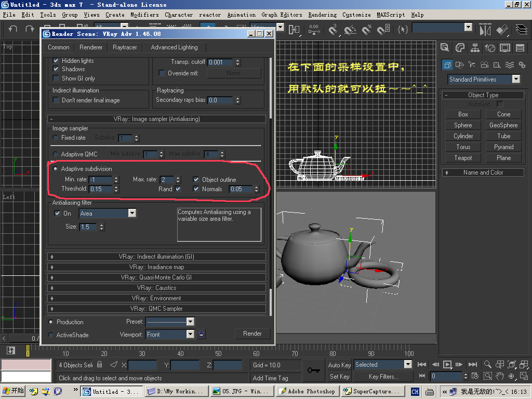Click the GeoSphere primitive button
532x399 pixels.
(x=503, y=125)
